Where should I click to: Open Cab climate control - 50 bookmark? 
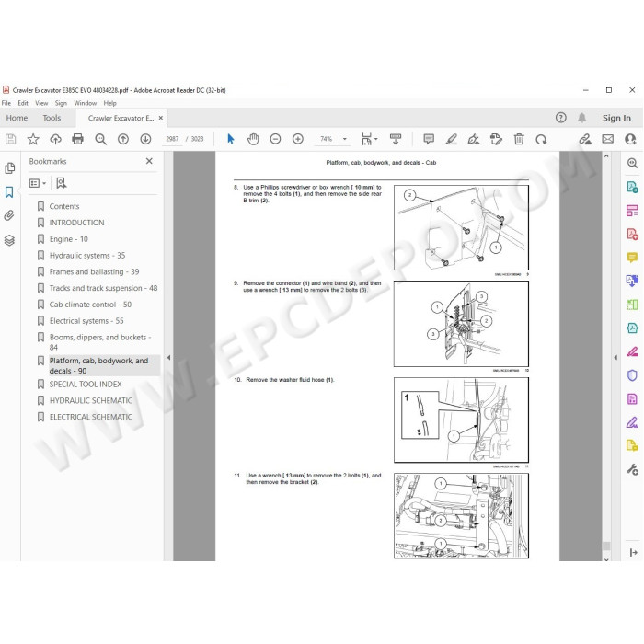(90, 305)
